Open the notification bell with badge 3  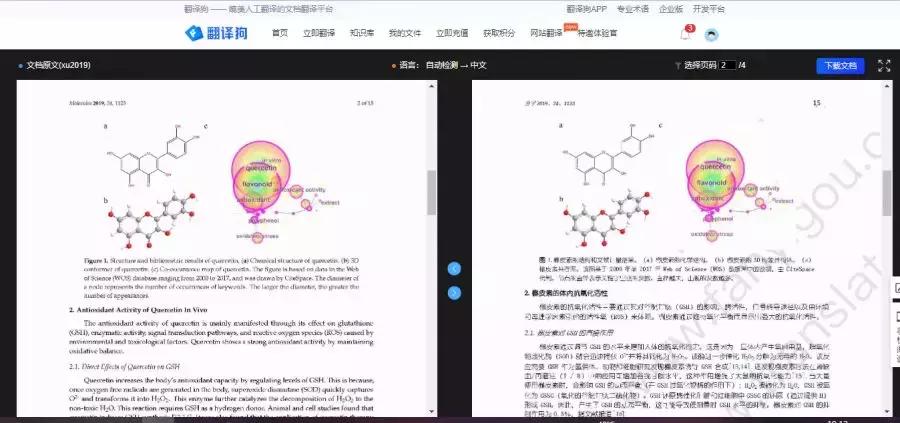coord(686,33)
